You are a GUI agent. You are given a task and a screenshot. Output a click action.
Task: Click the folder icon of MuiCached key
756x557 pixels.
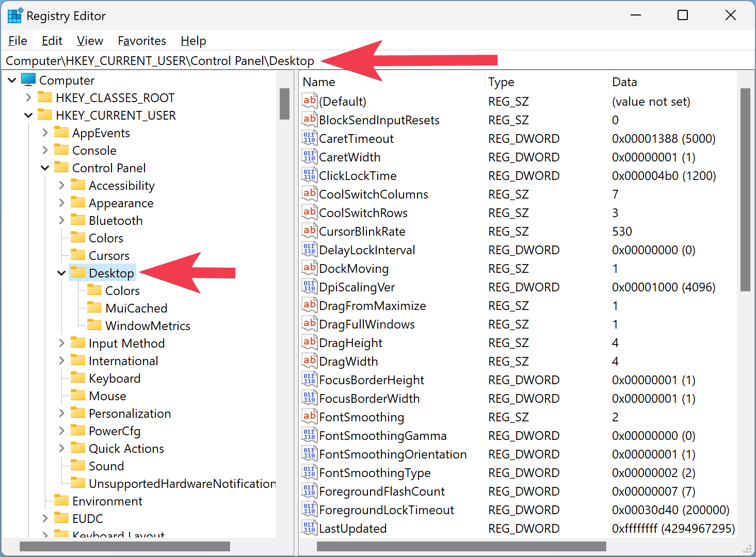(94, 307)
